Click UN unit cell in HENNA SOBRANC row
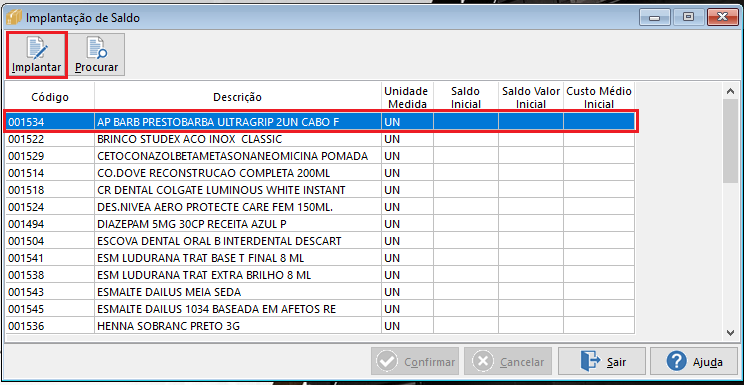Image resolution: width=744 pixels, height=385 pixels. (x=407, y=326)
